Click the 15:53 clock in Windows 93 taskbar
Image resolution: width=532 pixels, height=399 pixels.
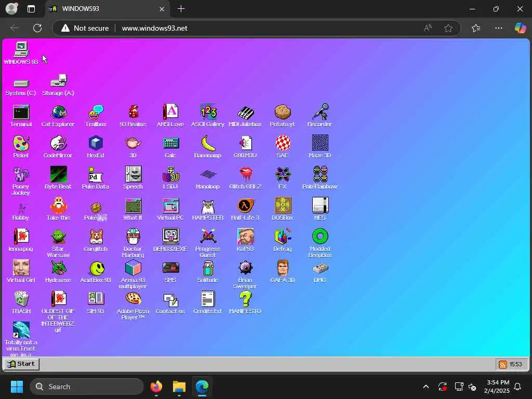click(x=516, y=364)
